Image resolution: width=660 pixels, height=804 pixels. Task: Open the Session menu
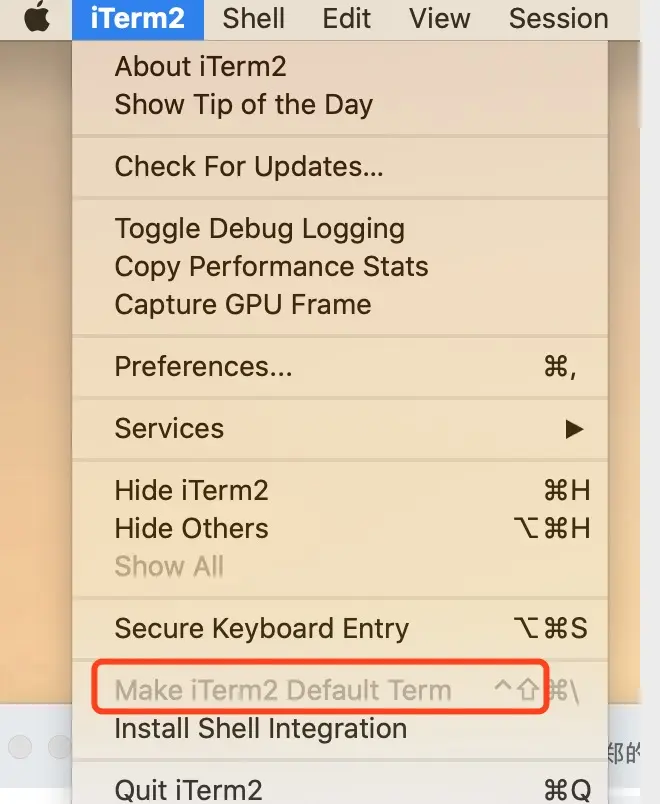[558, 18]
